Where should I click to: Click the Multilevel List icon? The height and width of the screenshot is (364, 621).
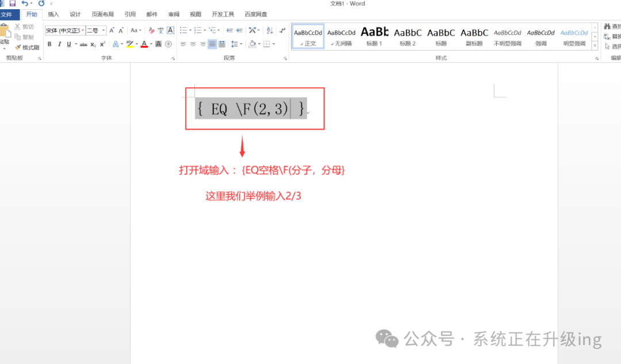[x=212, y=30]
